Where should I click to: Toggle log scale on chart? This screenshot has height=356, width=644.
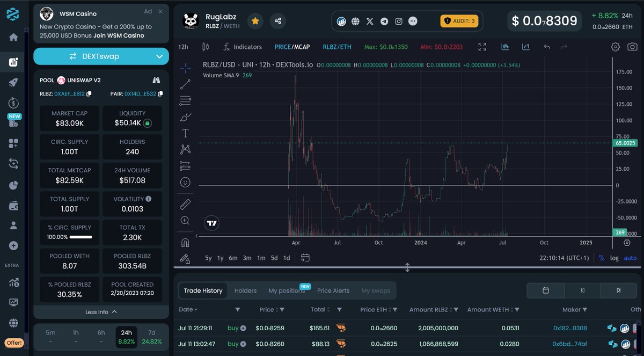[614, 258]
